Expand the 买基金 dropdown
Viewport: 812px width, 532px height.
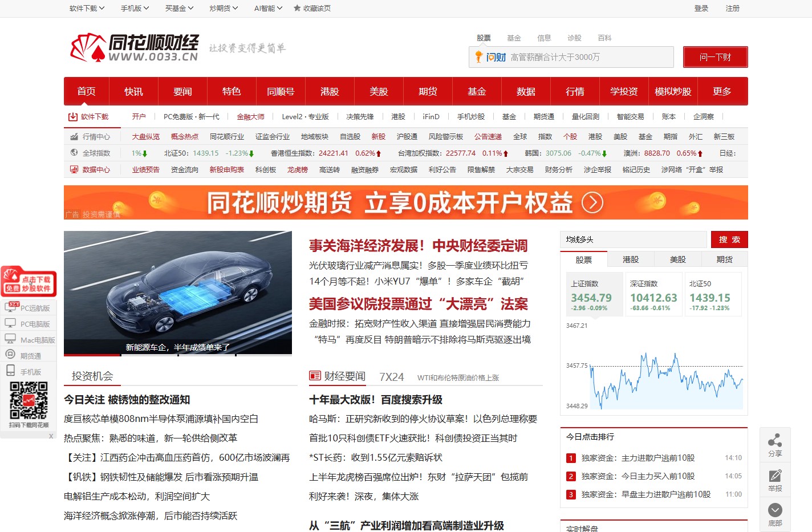point(179,8)
